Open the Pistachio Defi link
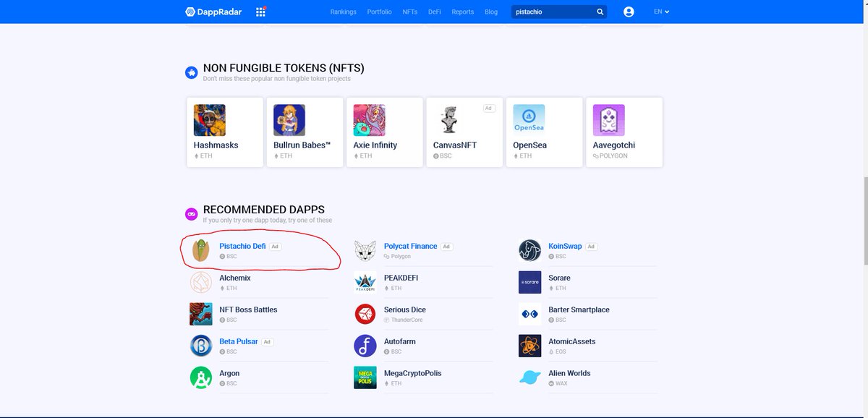 242,246
